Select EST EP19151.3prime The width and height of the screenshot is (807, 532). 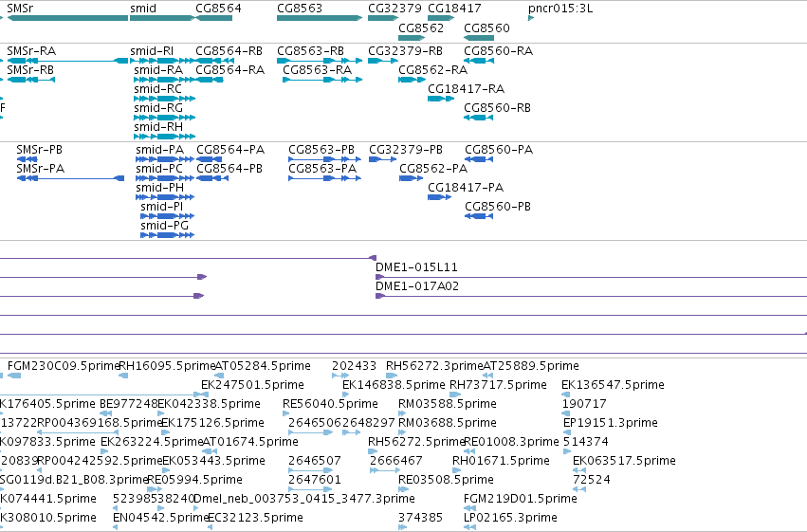[611, 423]
